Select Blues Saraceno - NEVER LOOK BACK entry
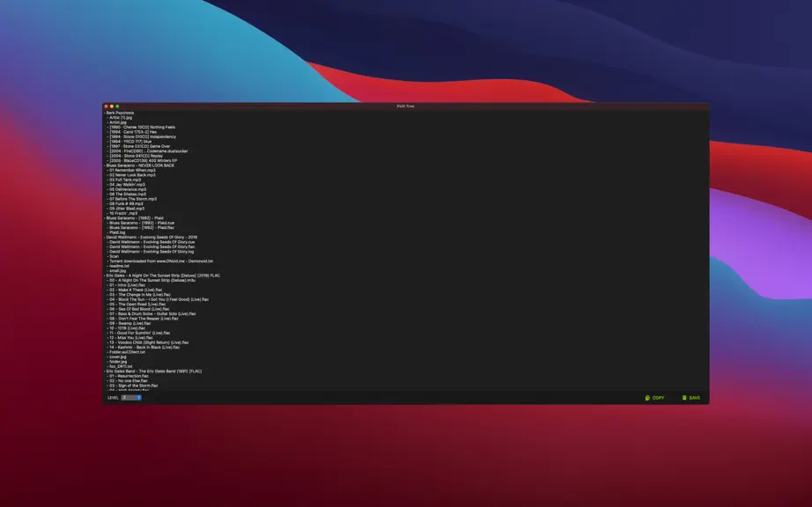This screenshot has width=812, height=507. [x=140, y=165]
